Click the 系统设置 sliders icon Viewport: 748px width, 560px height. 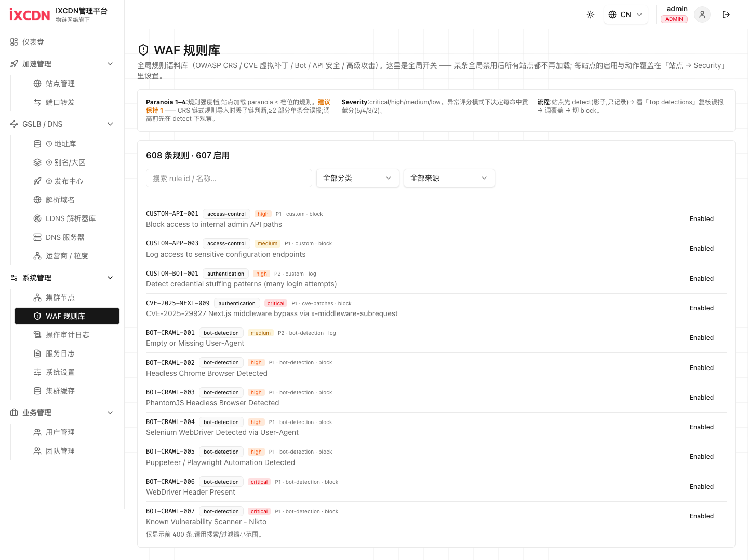click(37, 372)
